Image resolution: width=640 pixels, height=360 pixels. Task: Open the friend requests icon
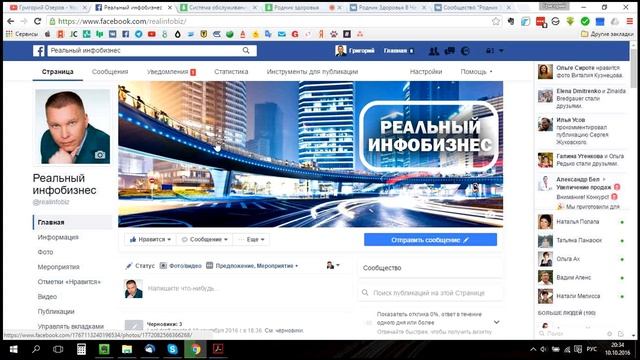click(x=434, y=51)
